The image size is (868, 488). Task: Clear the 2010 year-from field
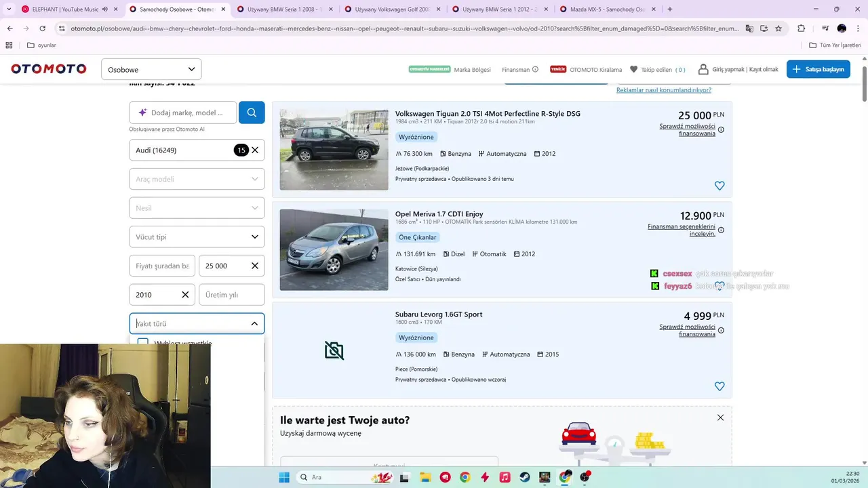click(x=185, y=295)
